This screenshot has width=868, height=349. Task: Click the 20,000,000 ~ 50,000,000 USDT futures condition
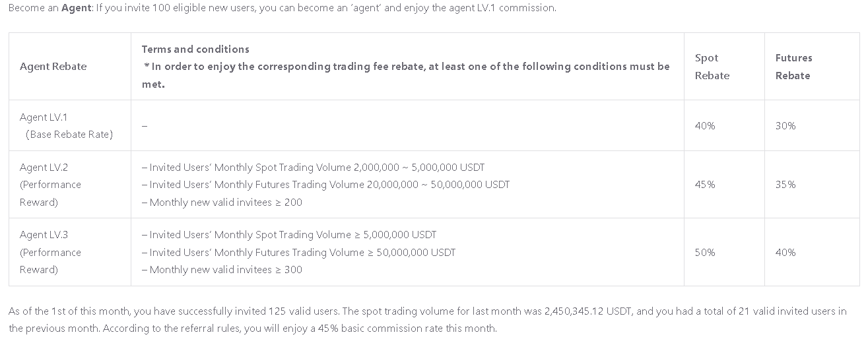(325, 185)
